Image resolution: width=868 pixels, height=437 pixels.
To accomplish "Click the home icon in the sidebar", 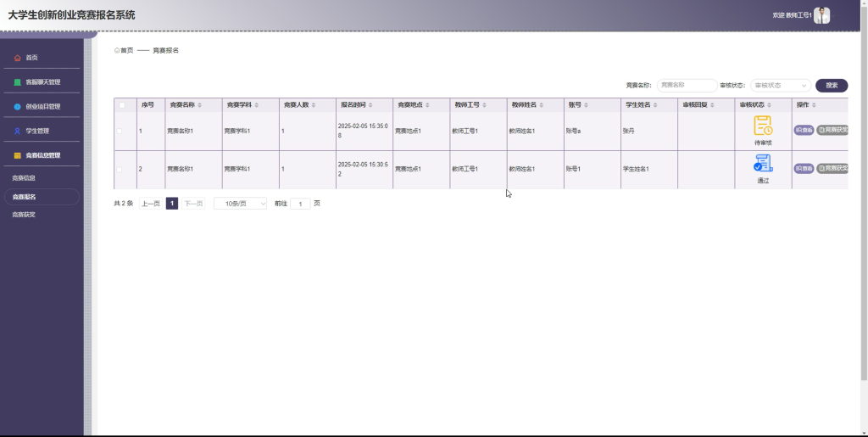I will pos(17,58).
